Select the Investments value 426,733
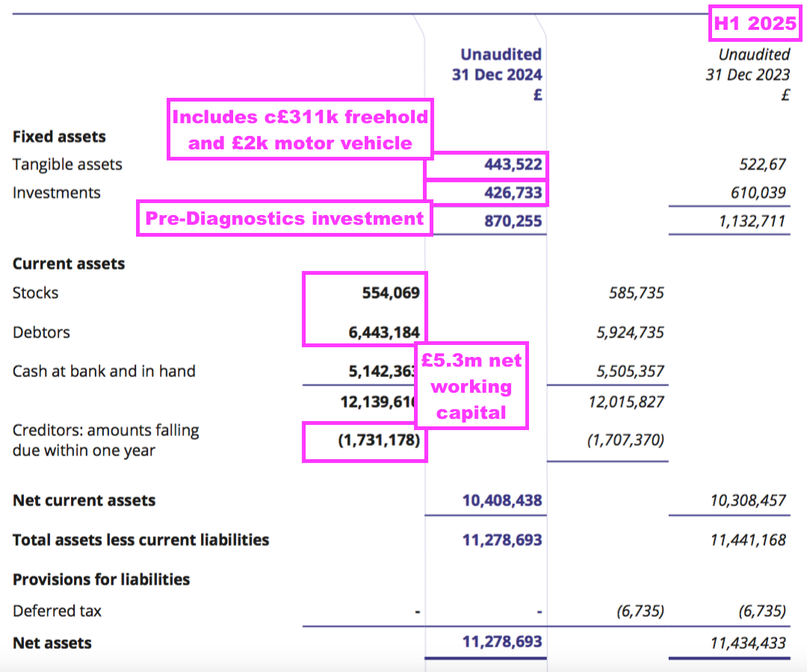807x672 pixels. pos(512,193)
